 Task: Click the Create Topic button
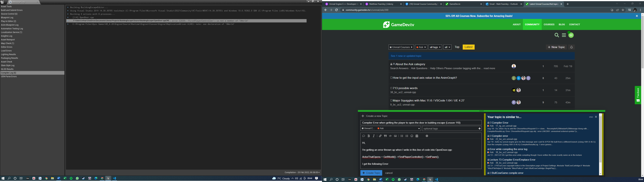tap(371, 173)
